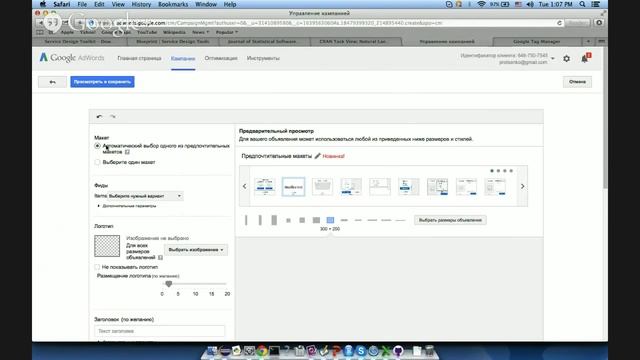
Task: Open the YouTube bookmark in the bookmarks bar
Action: coord(147,32)
